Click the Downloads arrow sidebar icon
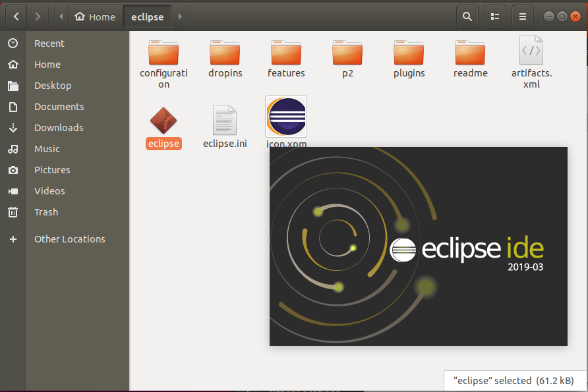The width and height of the screenshot is (588, 392). pos(13,128)
